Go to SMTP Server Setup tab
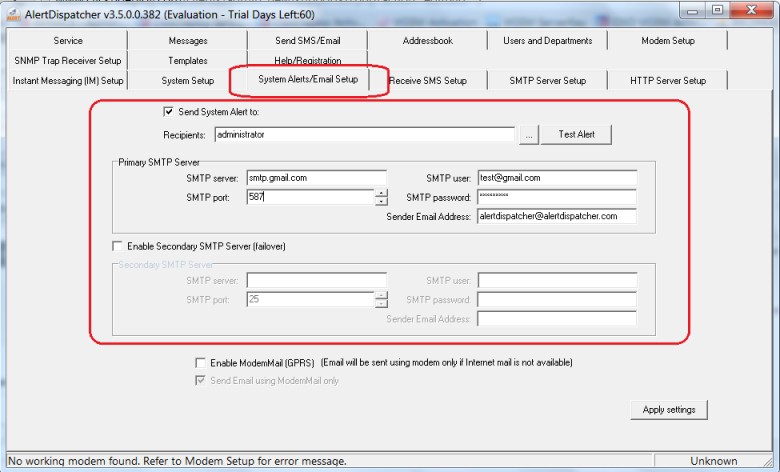The image size is (780, 472). [547, 81]
